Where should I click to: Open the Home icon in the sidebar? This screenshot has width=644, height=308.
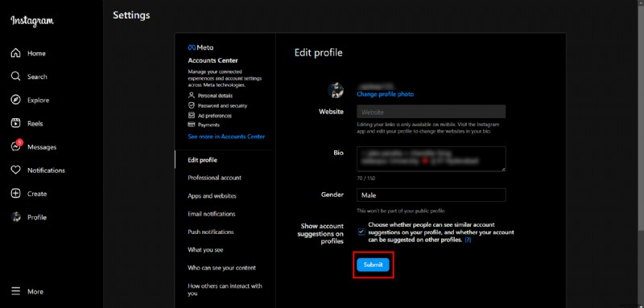click(x=15, y=53)
